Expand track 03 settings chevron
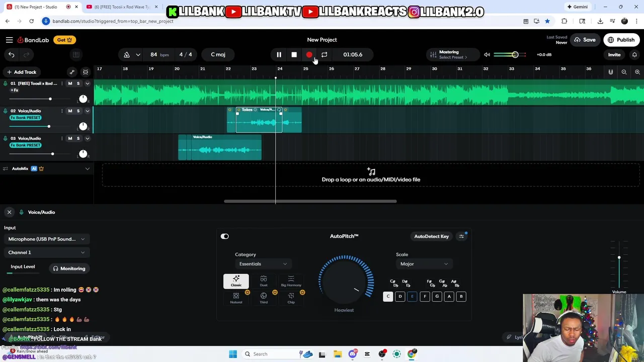Image resolution: width=644 pixels, height=362 pixels. point(87,138)
